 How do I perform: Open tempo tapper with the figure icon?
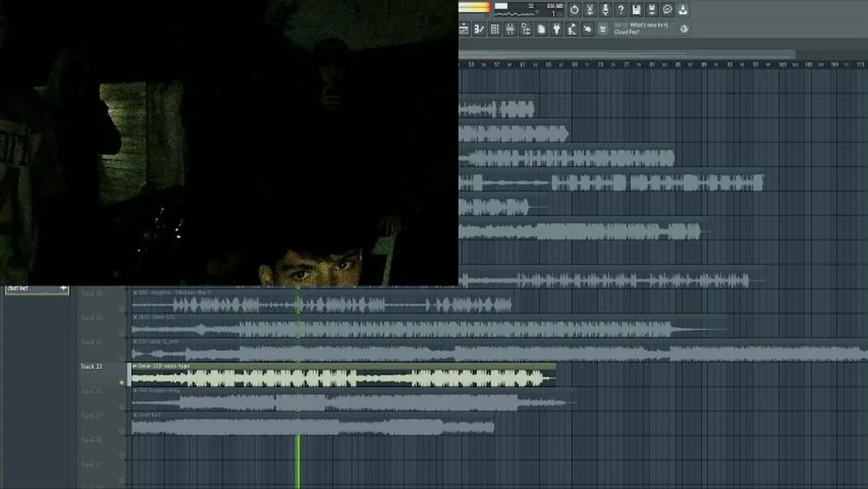tap(573, 29)
